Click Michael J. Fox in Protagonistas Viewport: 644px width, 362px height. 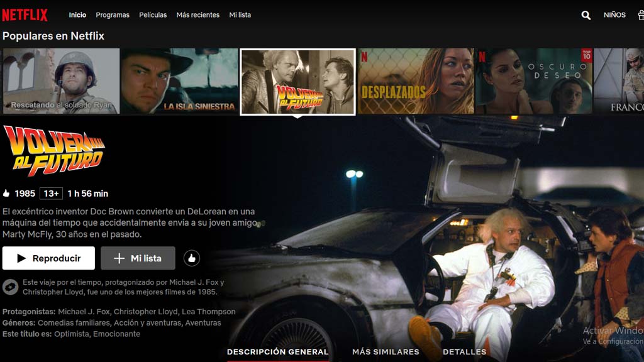tap(84, 312)
